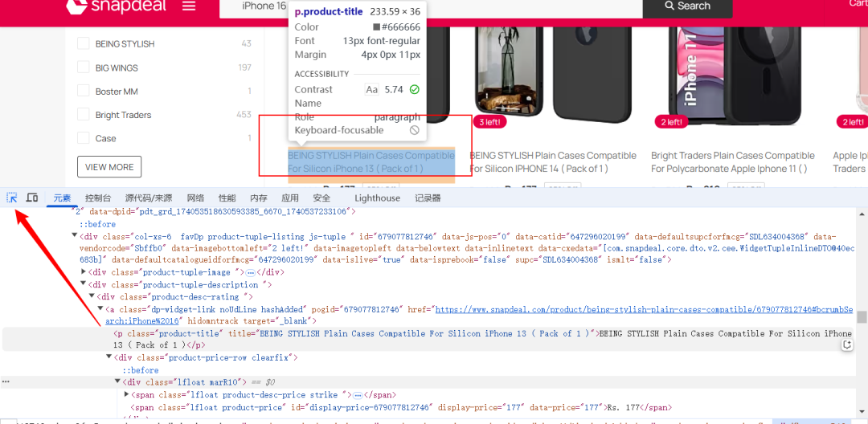The image size is (868, 424).
Task: Click the AI assistance icon on product-title row
Action: pyautogui.click(x=846, y=345)
